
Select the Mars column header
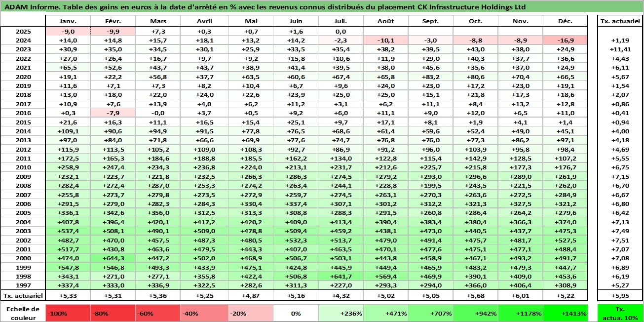point(158,21)
